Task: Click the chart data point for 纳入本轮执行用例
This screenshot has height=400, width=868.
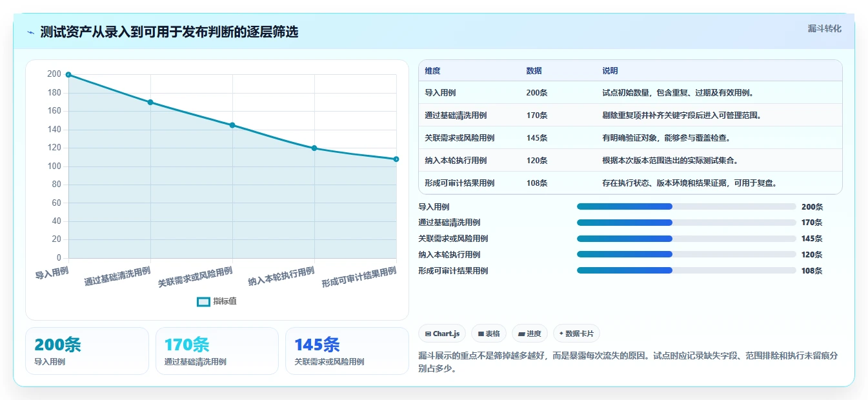Action: pos(314,148)
